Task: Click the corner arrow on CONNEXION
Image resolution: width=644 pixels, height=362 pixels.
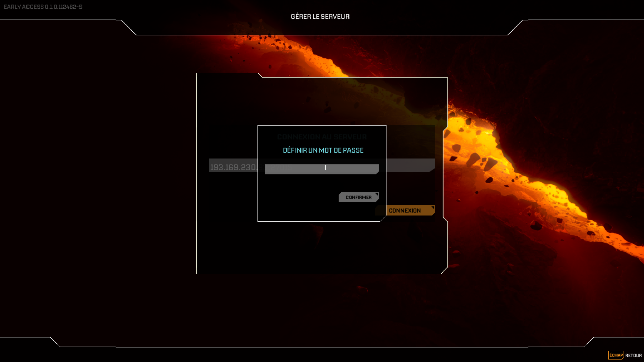Action: pyautogui.click(x=433, y=208)
